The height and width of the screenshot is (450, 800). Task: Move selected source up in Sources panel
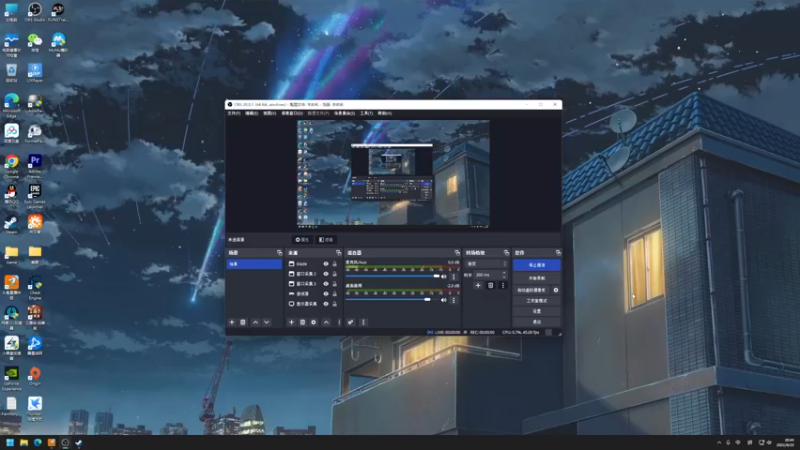pos(326,322)
